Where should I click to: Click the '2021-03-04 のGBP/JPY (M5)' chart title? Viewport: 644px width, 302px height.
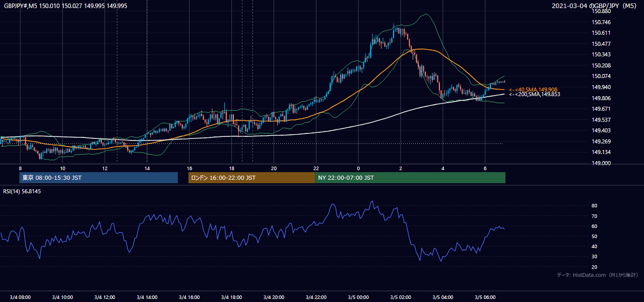[595, 6]
